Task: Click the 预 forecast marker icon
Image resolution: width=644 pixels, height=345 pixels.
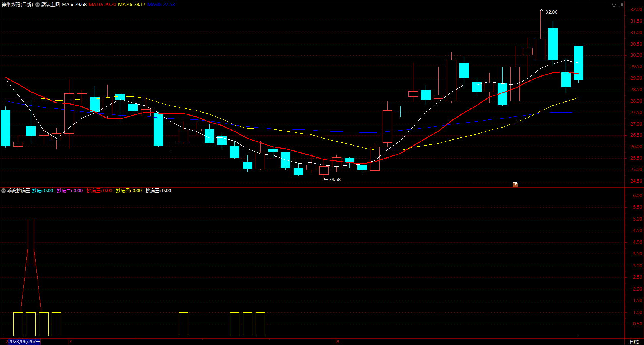Action: (515, 184)
